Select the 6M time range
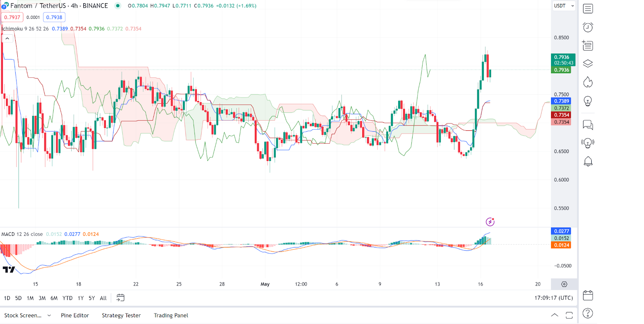The image size is (644, 324). coord(54,298)
